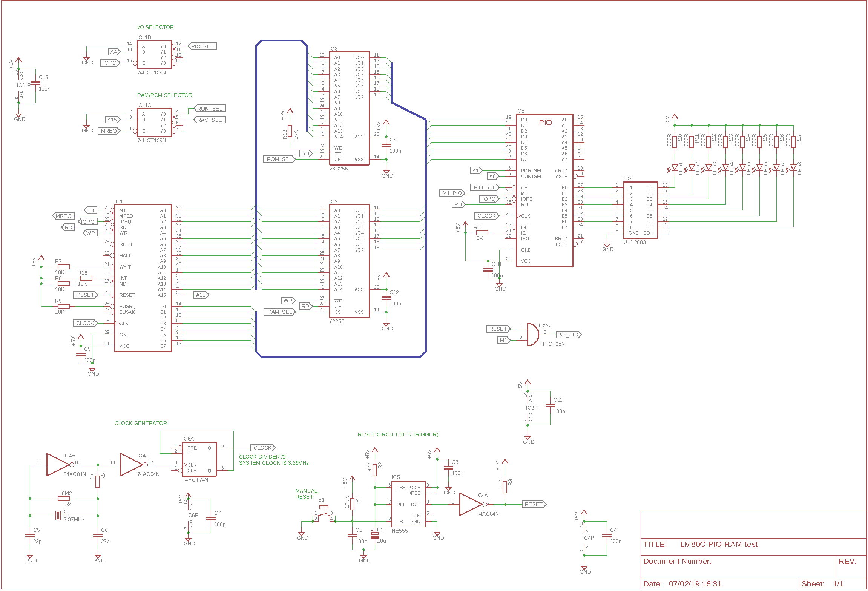868x591 pixels.
Task: Click the PIO_SEL label at IC11B output
Action: (202, 46)
